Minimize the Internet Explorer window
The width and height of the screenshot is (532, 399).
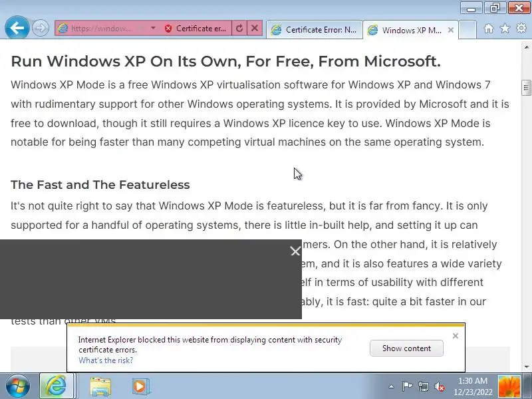(471, 8)
